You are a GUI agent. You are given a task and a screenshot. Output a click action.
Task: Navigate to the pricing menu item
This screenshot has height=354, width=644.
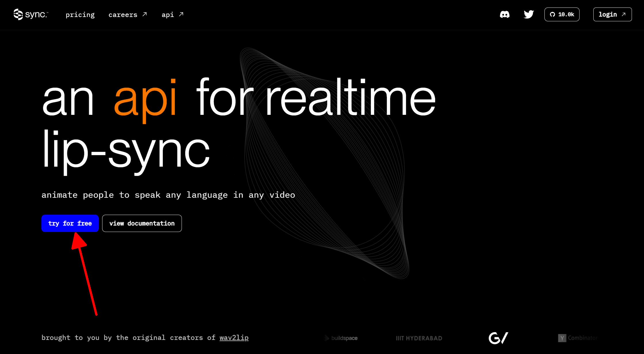80,14
